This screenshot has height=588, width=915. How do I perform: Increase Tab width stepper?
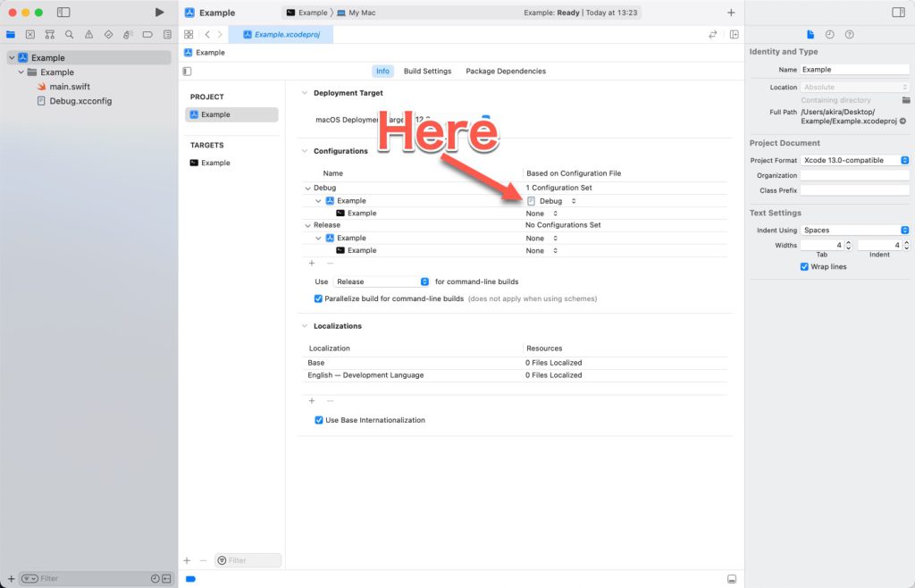click(x=849, y=243)
